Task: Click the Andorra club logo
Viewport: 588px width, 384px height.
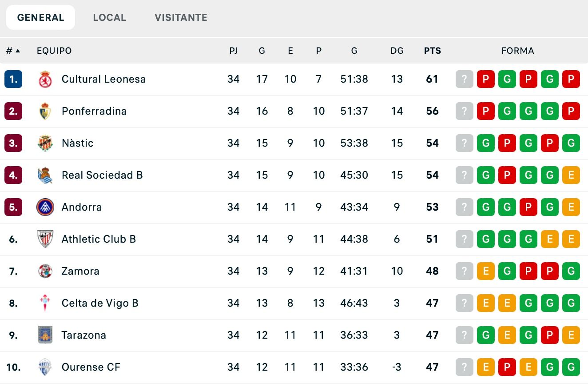Action: [45, 207]
